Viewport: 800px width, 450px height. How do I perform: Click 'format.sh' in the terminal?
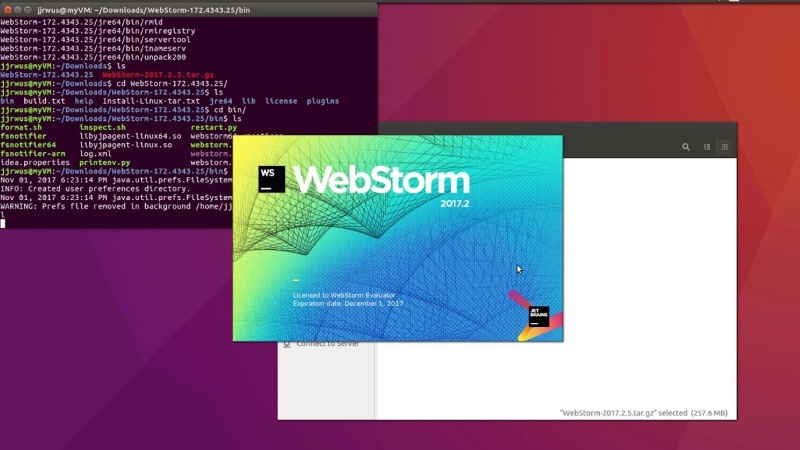tap(21, 128)
